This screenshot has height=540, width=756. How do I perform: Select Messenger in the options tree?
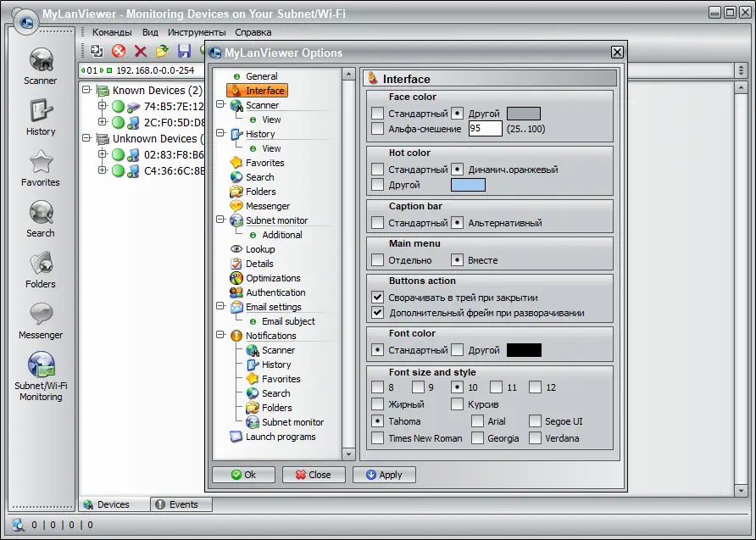click(268, 206)
